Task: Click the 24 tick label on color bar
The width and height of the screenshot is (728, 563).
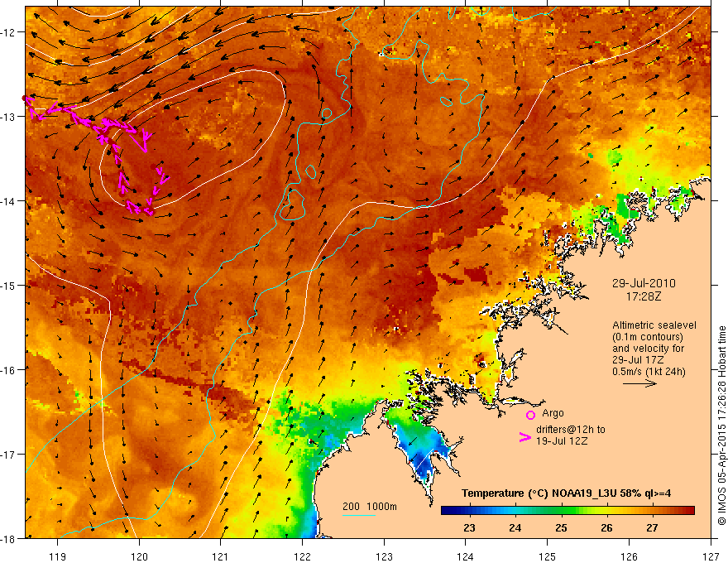Action: pyautogui.click(x=515, y=527)
